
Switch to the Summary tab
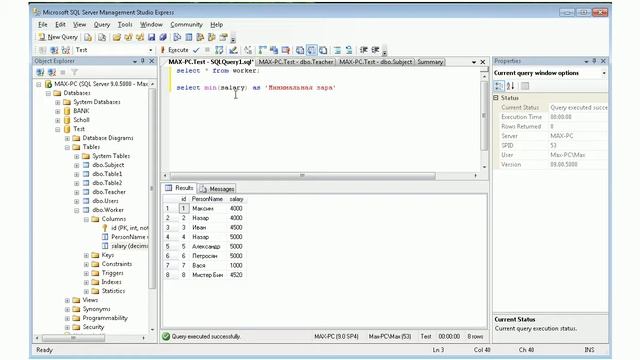point(430,62)
